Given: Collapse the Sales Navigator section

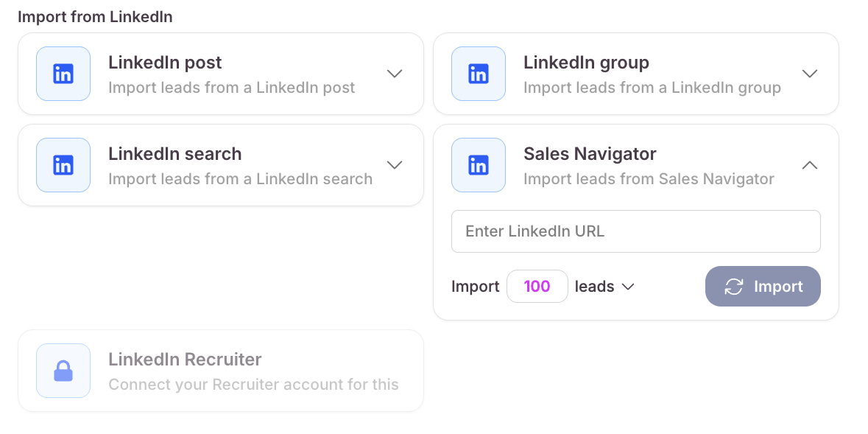Looking at the screenshot, I should (810, 165).
